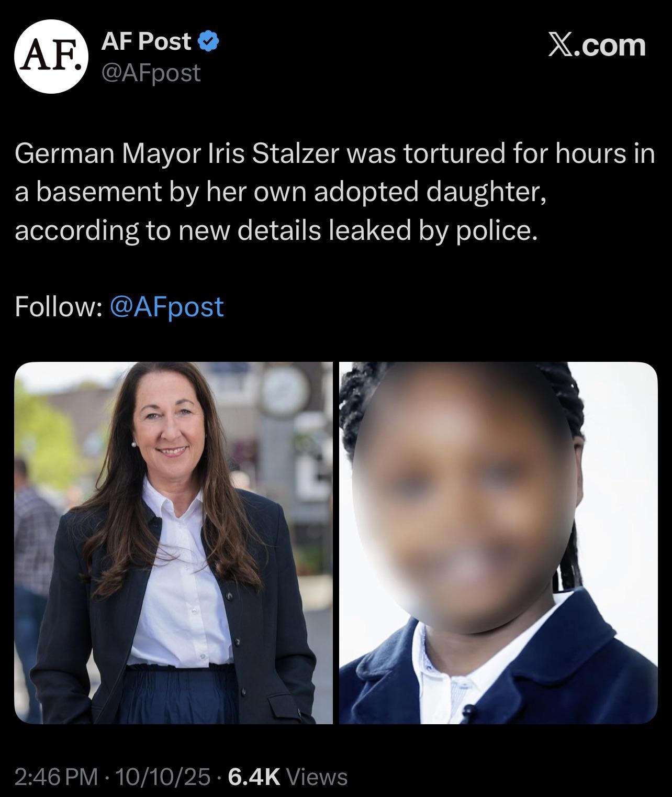Click the phrase 'adopted daughter' in the post

pos(430,193)
